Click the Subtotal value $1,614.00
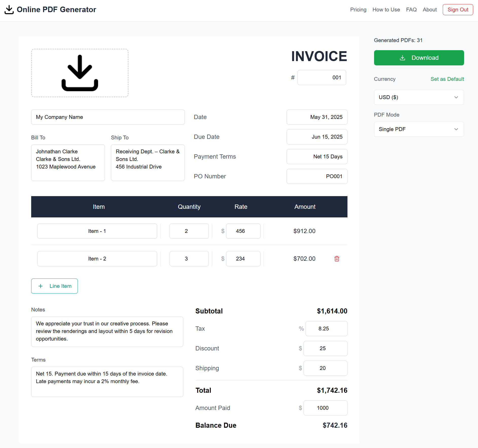Image resolution: width=478 pixels, height=448 pixels. pos(332,311)
